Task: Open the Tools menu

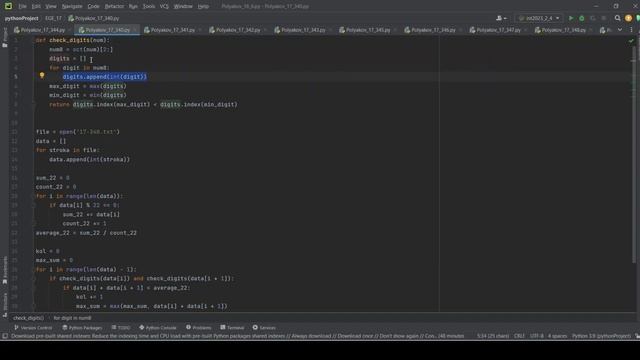Action: tap(149, 7)
